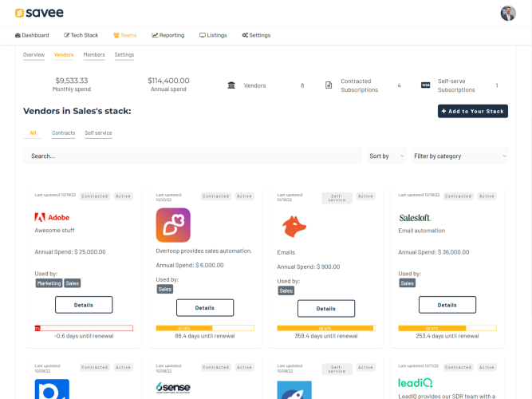The height and width of the screenshot is (399, 532).
Task: Open Details for Overloop
Action: 205,308
